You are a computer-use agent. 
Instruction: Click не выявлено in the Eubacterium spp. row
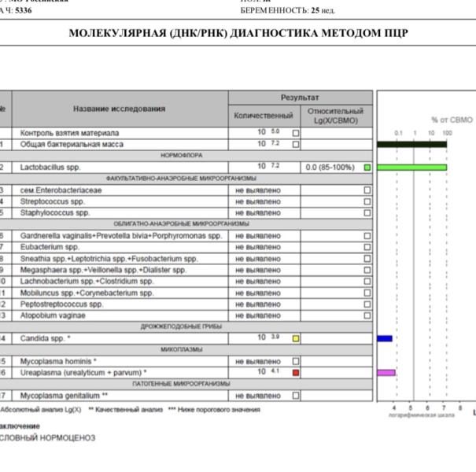[258, 247]
